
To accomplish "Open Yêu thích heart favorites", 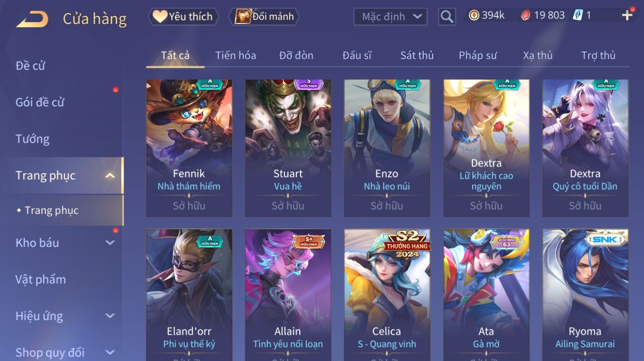I will 183,17.
